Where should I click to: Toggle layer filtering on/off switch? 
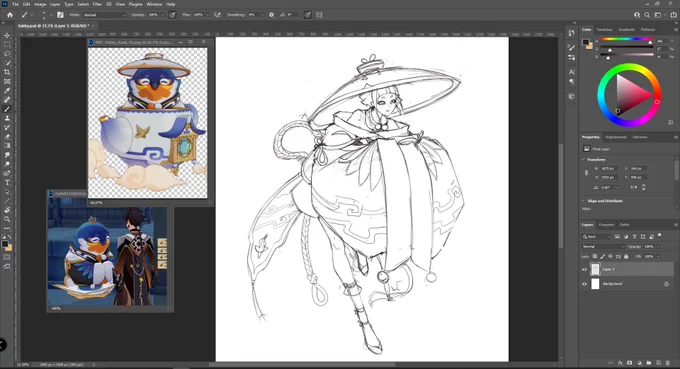click(x=660, y=235)
